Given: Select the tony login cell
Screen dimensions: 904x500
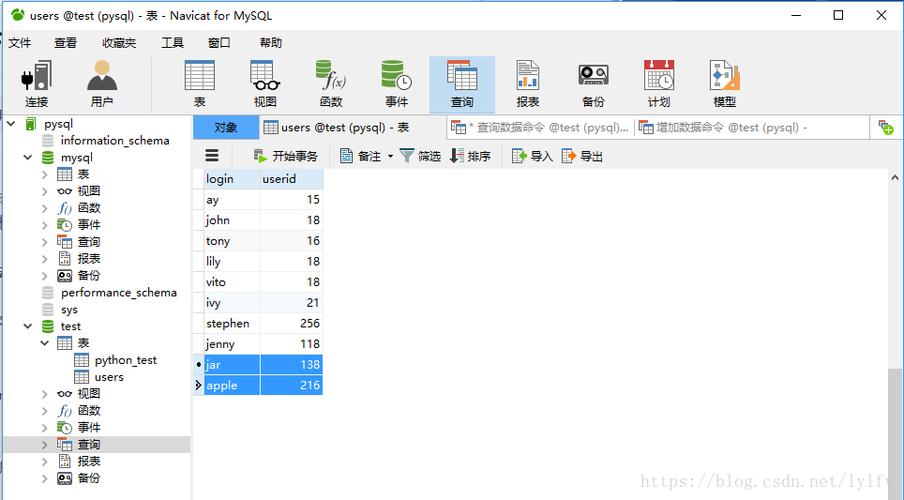Looking at the screenshot, I should click(x=232, y=241).
